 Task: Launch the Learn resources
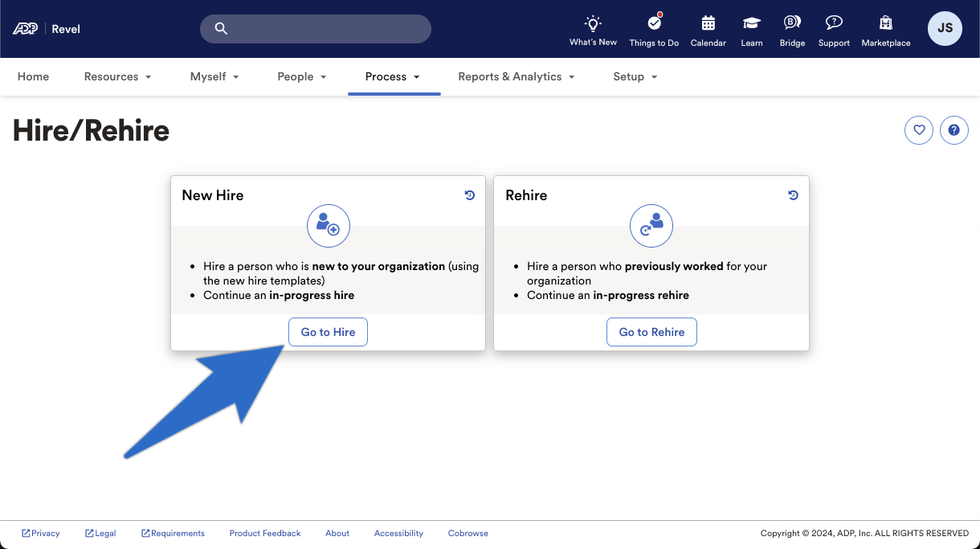coord(751,28)
